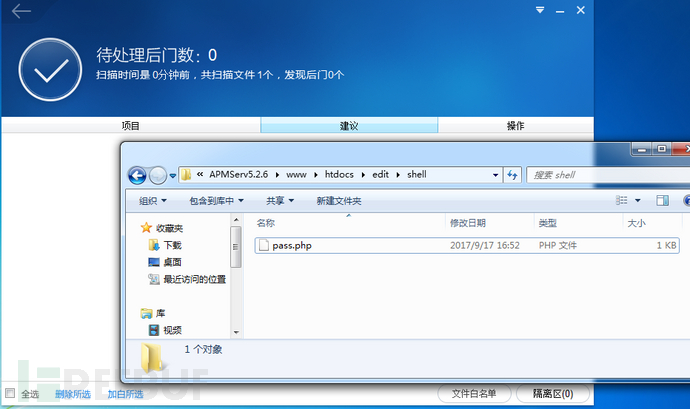
Task: Navigate to APMServ5.2.6 in breadcrumb
Action: [x=239, y=175]
